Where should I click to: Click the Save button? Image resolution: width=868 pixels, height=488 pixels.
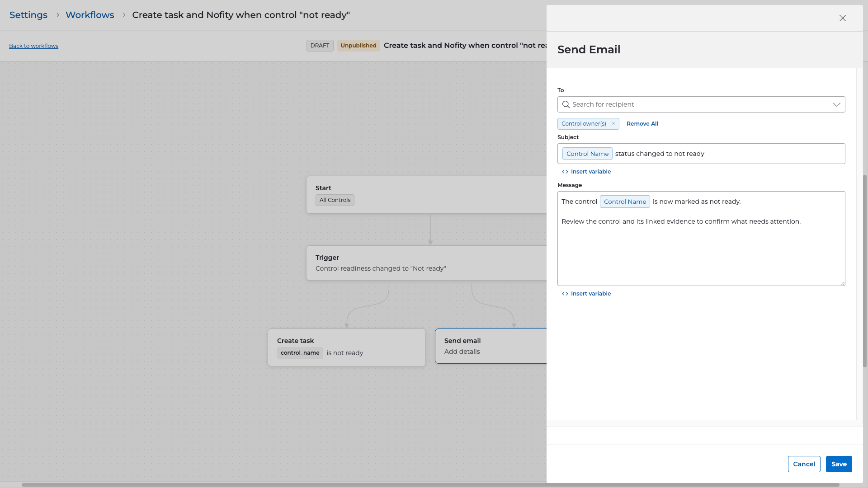[x=839, y=464]
